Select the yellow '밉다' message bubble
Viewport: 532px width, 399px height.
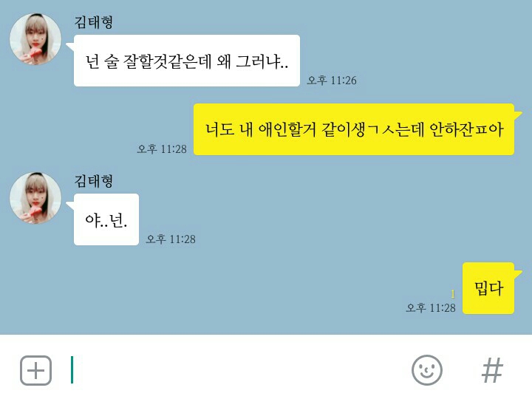coord(488,288)
